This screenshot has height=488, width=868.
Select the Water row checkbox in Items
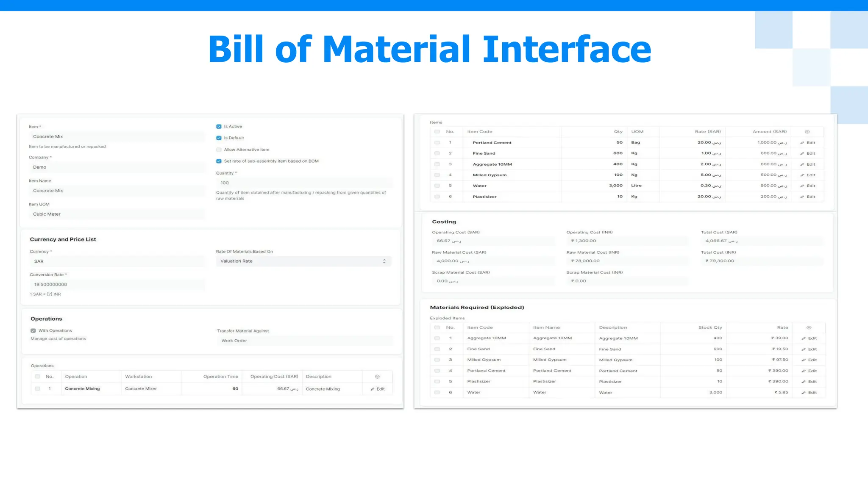(x=437, y=186)
